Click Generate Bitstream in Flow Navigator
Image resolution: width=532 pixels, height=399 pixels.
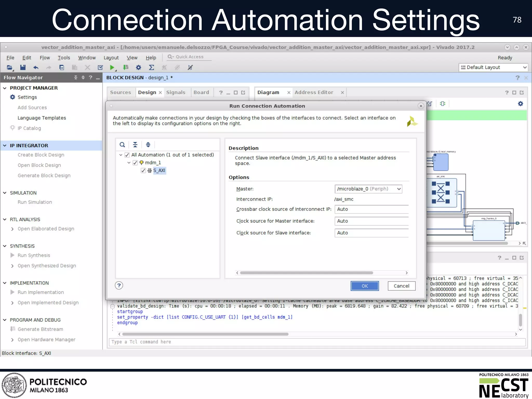[x=40, y=329]
